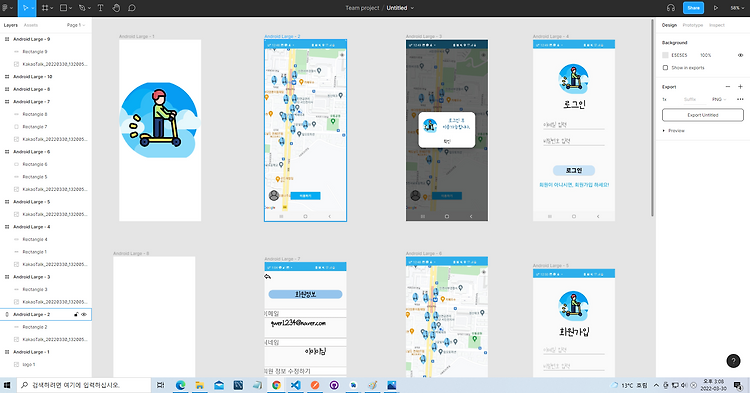The width and height of the screenshot is (750, 393).
Task: Open Microsoft Edge from taskbar
Action: [180, 385]
